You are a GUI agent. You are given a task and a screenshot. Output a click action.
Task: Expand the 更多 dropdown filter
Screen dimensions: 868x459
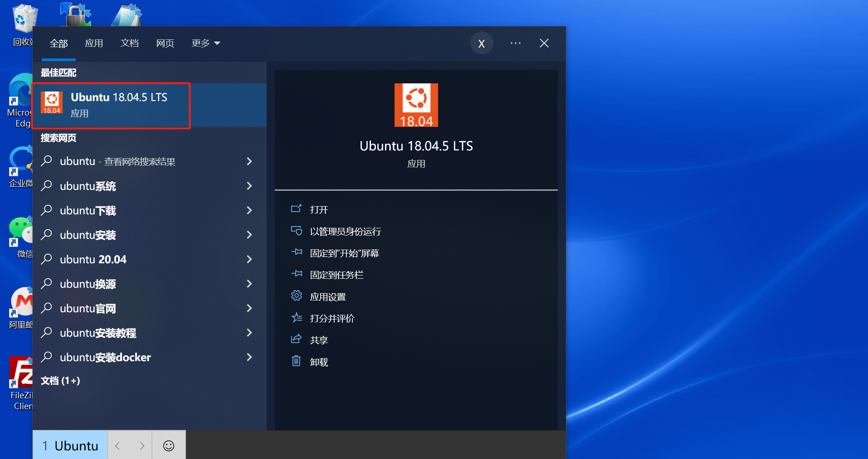coord(205,43)
